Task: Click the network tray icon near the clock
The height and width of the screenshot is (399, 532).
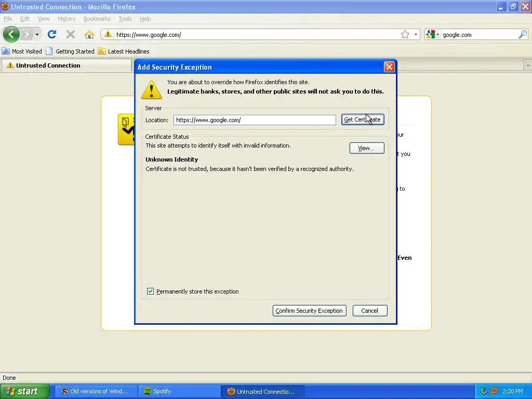Action: click(x=484, y=391)
